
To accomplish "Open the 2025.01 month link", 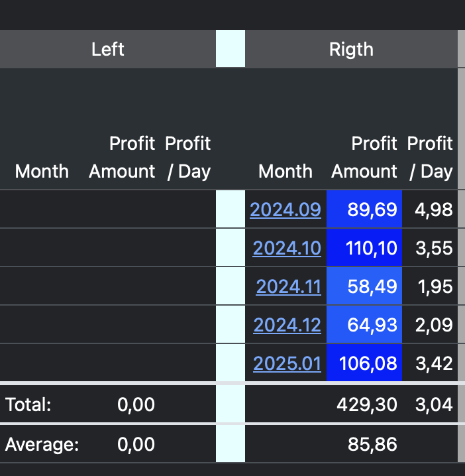I will tap(287, 363).
